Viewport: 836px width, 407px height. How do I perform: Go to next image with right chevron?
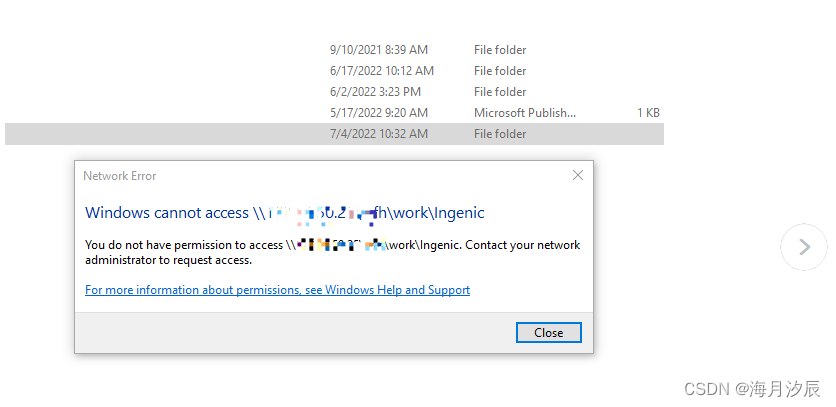point(803,247)
